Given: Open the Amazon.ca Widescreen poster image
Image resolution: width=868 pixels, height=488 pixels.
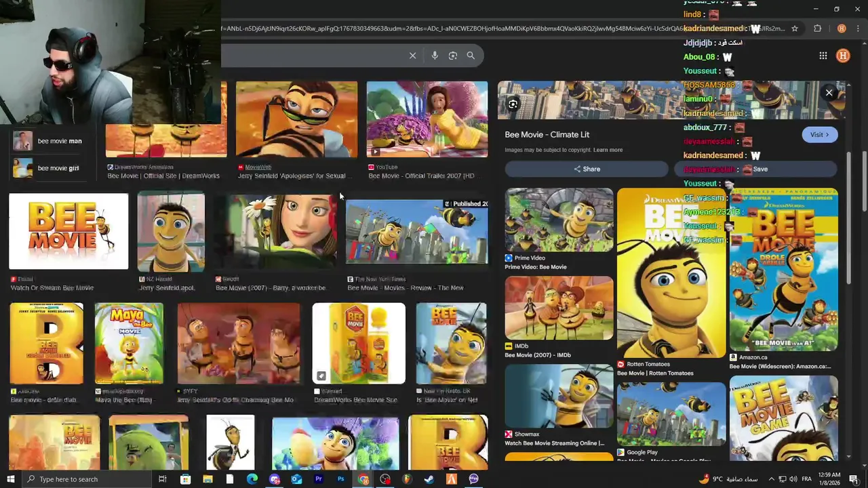Looking at the screenshot, I should pos(783,269).
